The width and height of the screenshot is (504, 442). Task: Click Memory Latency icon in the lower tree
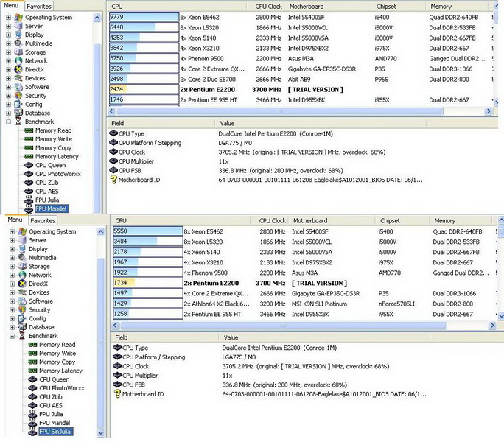coord(32,371)
